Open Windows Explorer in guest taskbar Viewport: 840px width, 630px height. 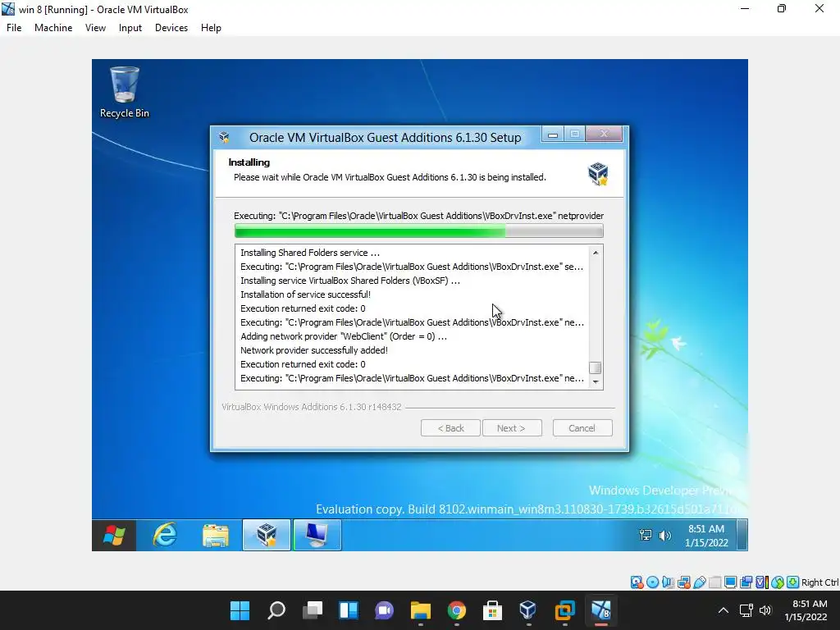[216, 535]
